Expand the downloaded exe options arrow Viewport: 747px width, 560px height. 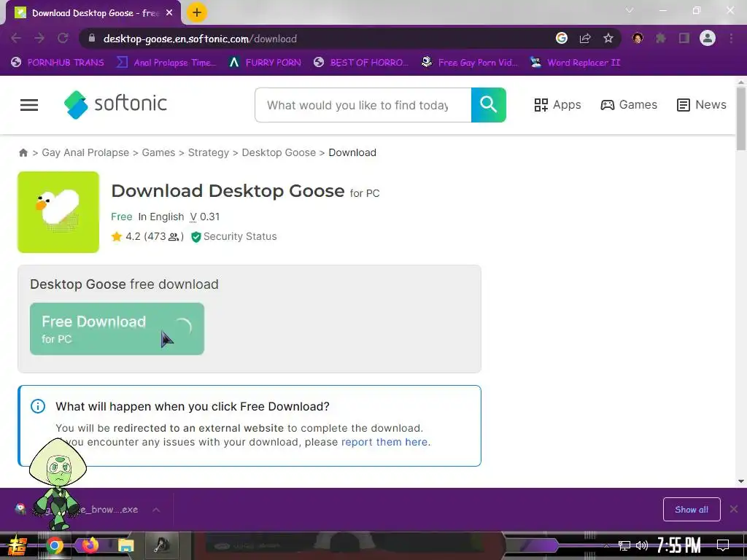tap(156, 510)
